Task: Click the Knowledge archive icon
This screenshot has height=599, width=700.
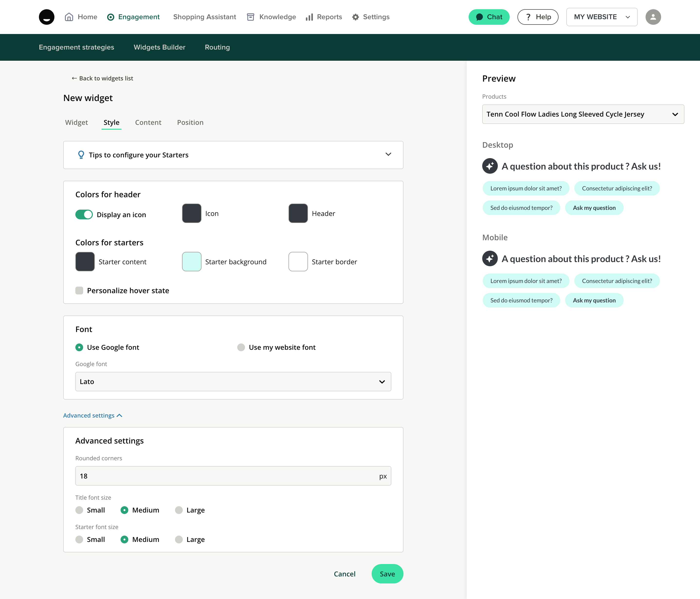Action: (x=250, y=17)
